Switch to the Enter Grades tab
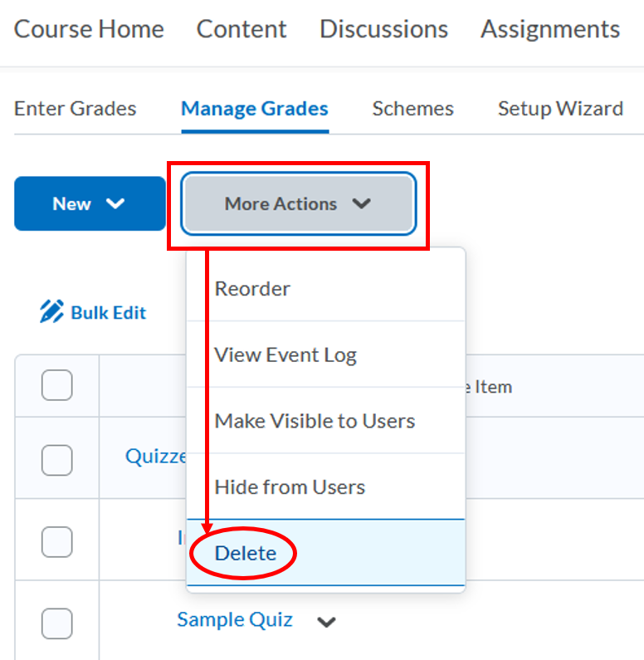Screen dimensions: 644x660 (x=76, y=109)
